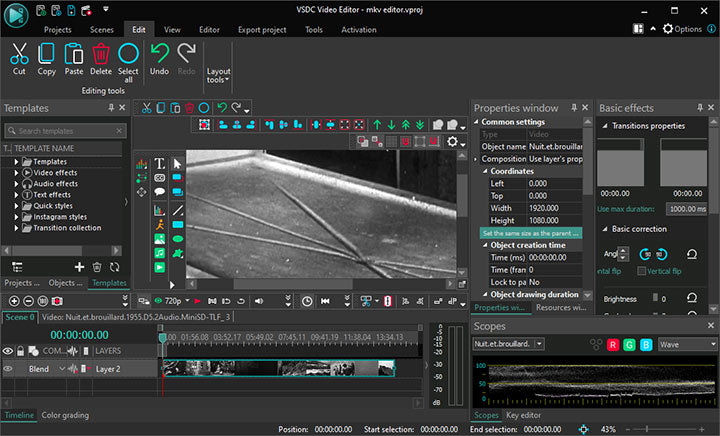Adjust the Brightness slider in Basic effects

[656, 298]
